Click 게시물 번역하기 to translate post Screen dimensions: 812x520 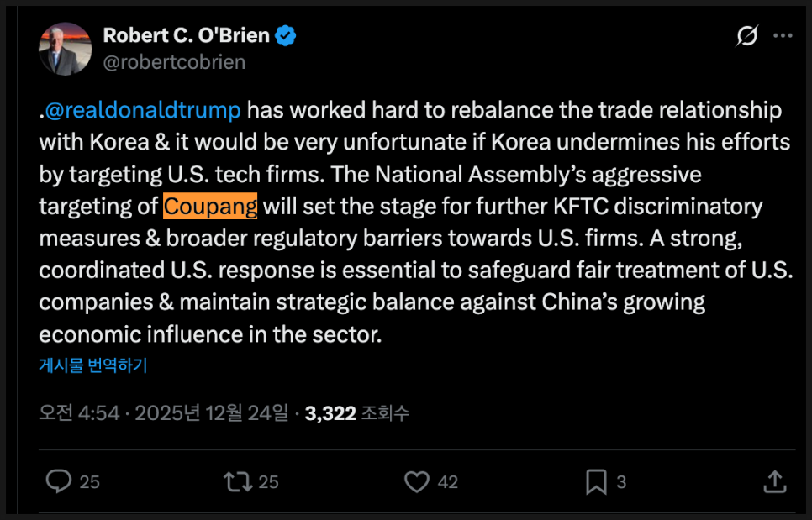pos(93,365)
